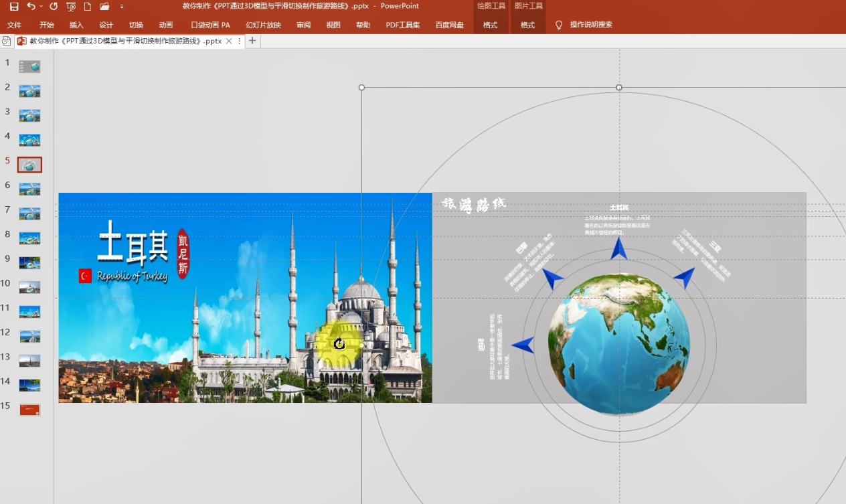Select slide 1 thumbnail

click(x=29, y=66)
